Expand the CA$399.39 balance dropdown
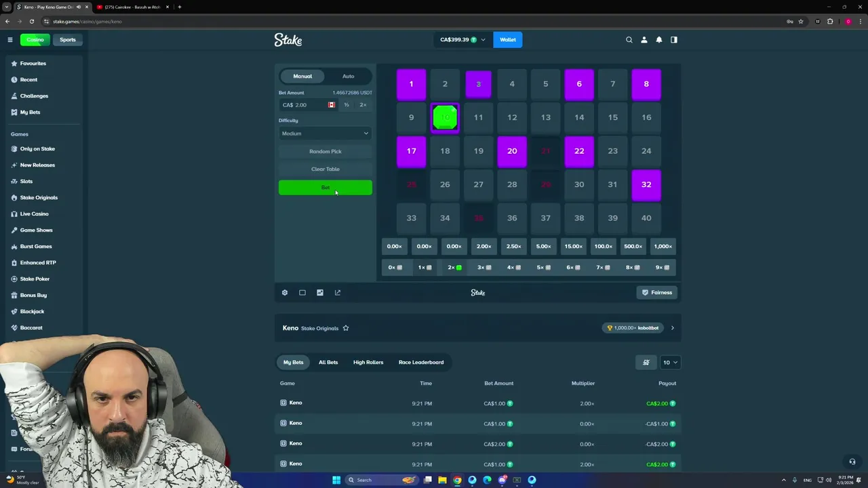Screen dimensions: 868x488 [x=462, y=39]
